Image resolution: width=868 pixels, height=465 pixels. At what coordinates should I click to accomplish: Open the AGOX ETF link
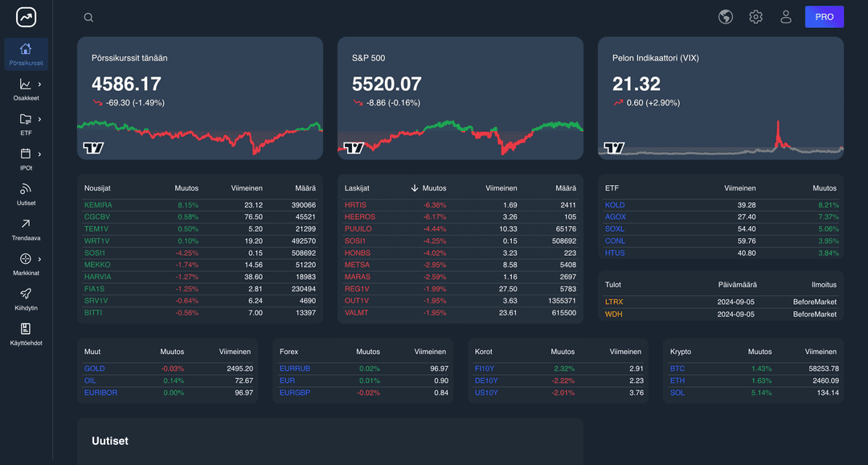(x=615, y=216)
